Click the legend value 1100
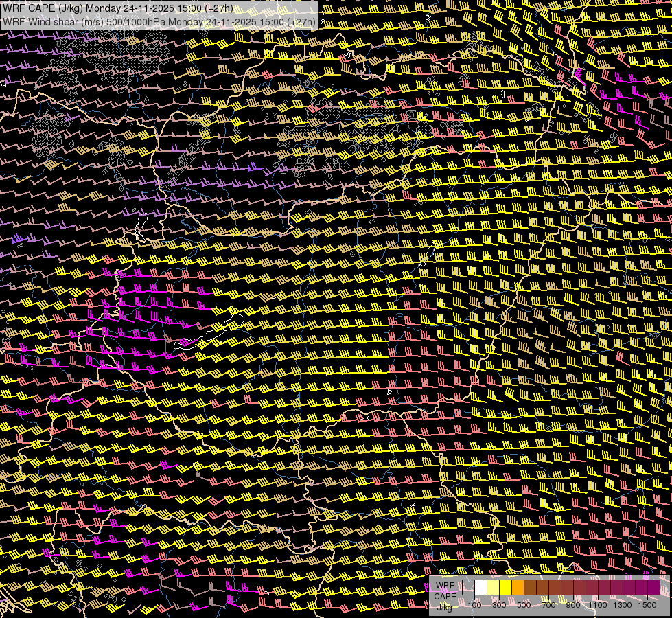The width and height of the screenshot is (672, 618). coord(597,605)
